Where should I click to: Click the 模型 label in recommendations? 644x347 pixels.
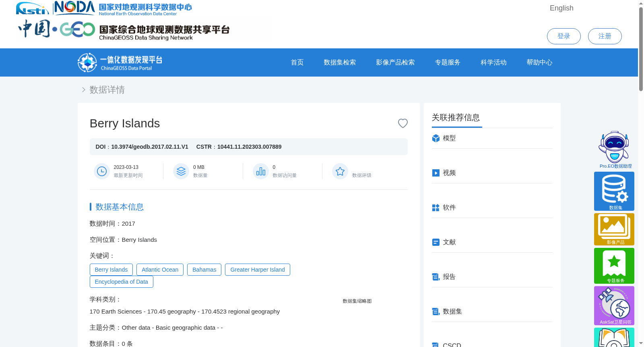[449, 138]
